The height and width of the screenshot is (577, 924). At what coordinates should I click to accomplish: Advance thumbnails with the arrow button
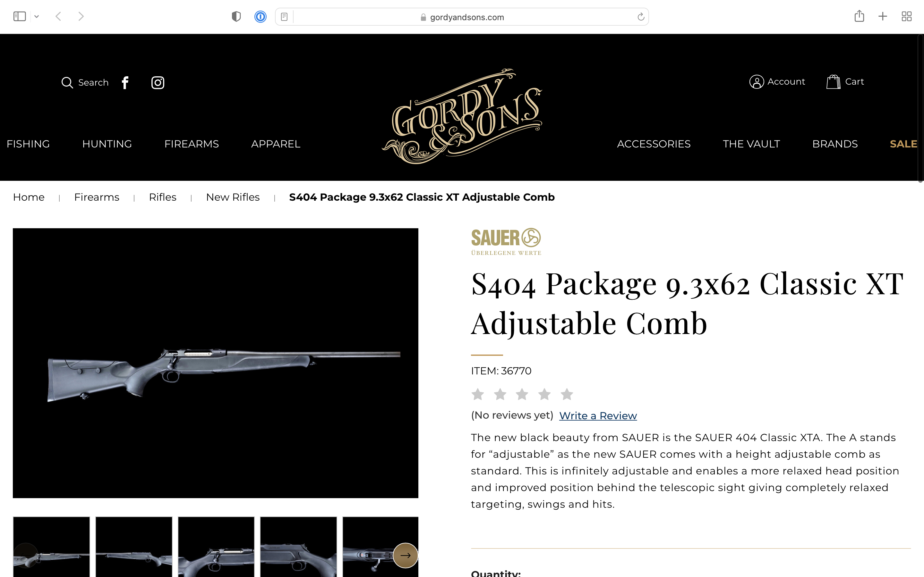(x=405, y=555)
